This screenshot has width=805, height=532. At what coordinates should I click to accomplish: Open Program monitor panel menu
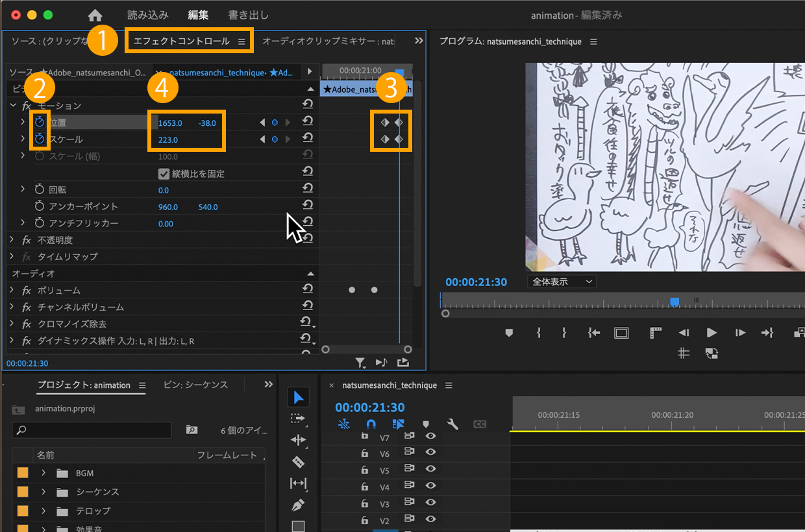(x=593, y=42)
